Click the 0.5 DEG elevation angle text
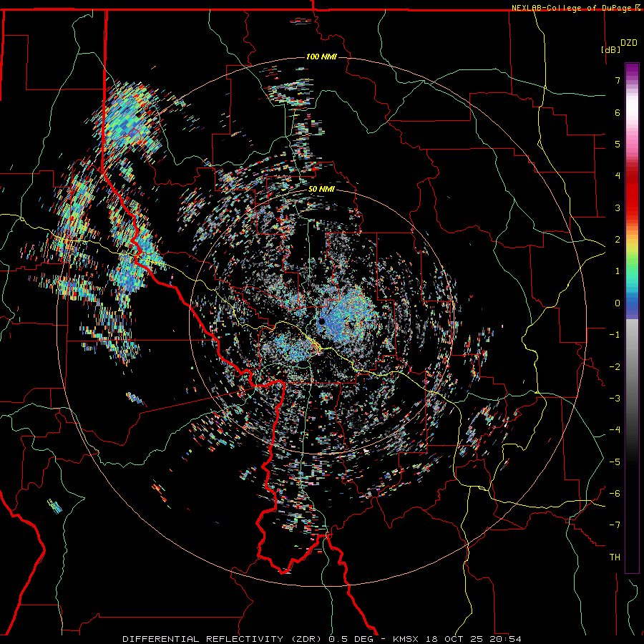Image resolution: width=644 pixels, height=644 pixels. click(x=351, y=639)
